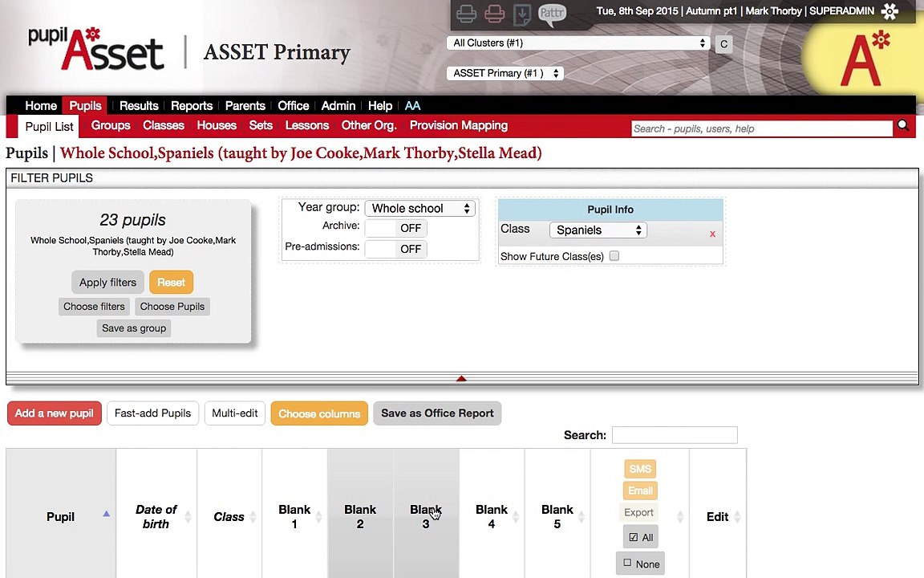Switch to Lessons tab
The height and width of the screenshot is (578, 924).
307,125
